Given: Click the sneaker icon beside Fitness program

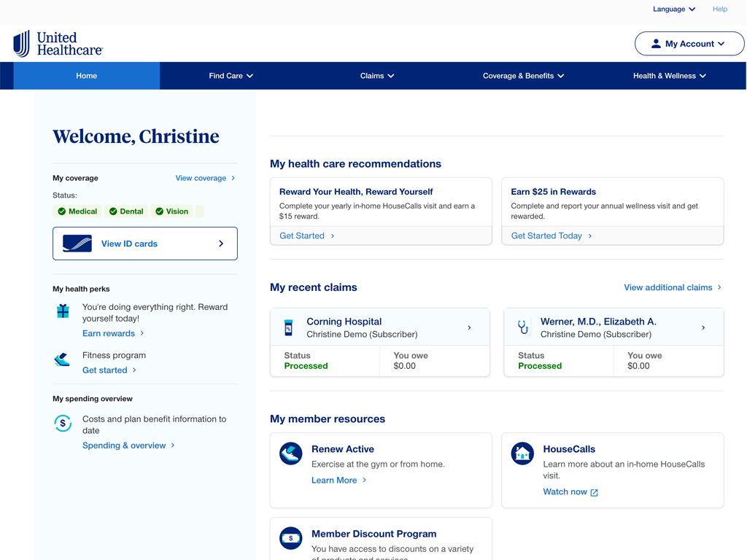Looking at the screenshot, I should pyautogui.click(x=62, y=359).
